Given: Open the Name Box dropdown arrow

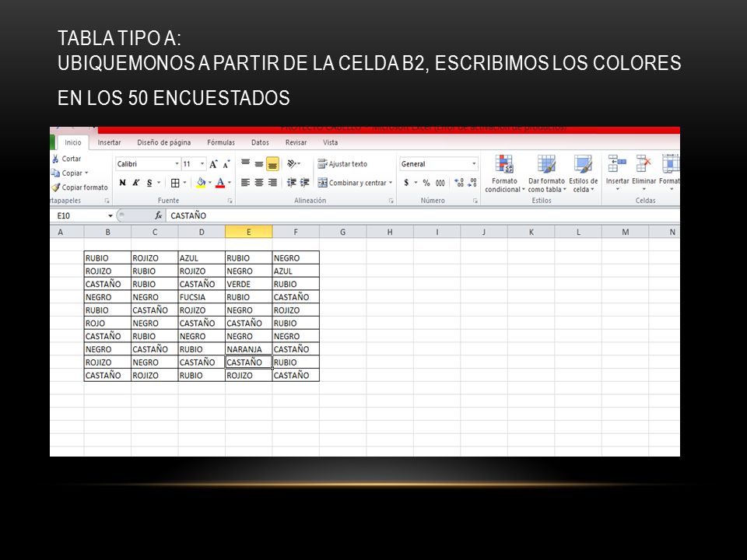Looking at the screenshot, I should click(110, 215).
